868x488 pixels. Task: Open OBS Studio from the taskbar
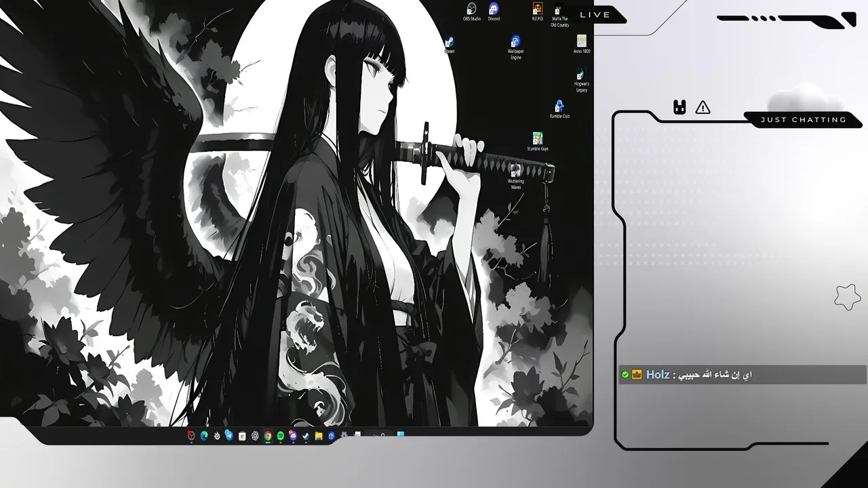(x=191, y=436)
